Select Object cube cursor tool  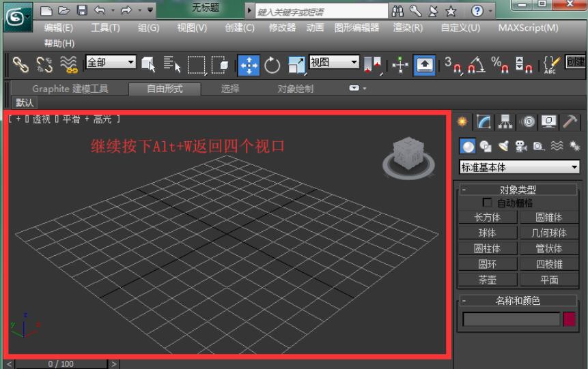148,65
